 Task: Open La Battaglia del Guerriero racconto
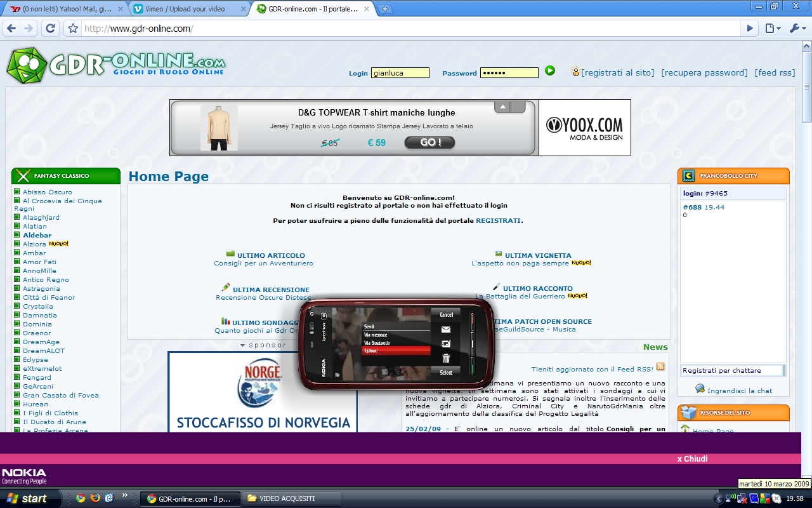pos(520,296)
